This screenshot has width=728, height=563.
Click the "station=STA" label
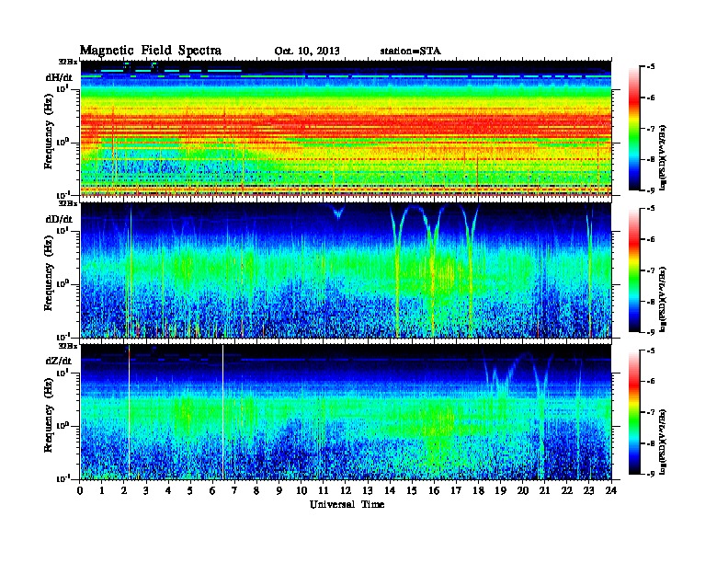click(x=410, y=51)
